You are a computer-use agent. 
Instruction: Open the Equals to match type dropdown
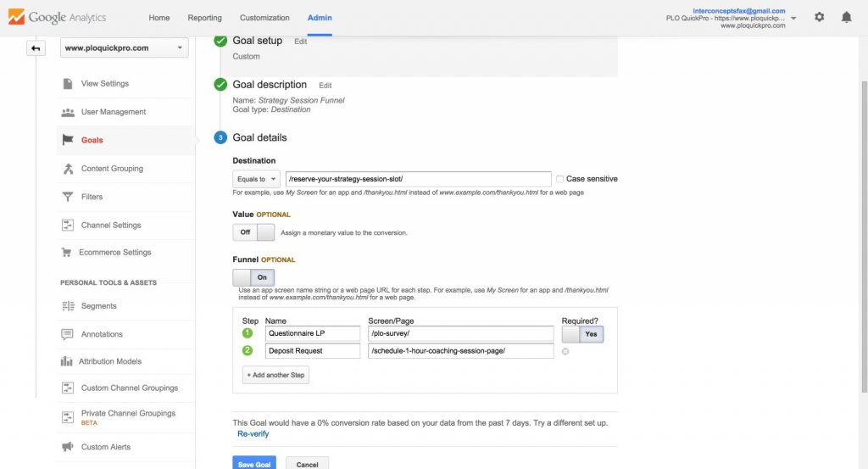257,179
